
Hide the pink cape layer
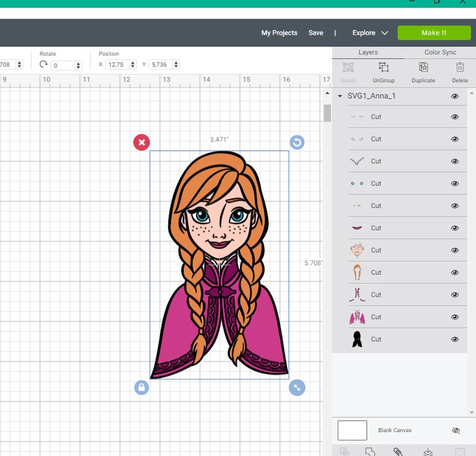tap(455, 317)
